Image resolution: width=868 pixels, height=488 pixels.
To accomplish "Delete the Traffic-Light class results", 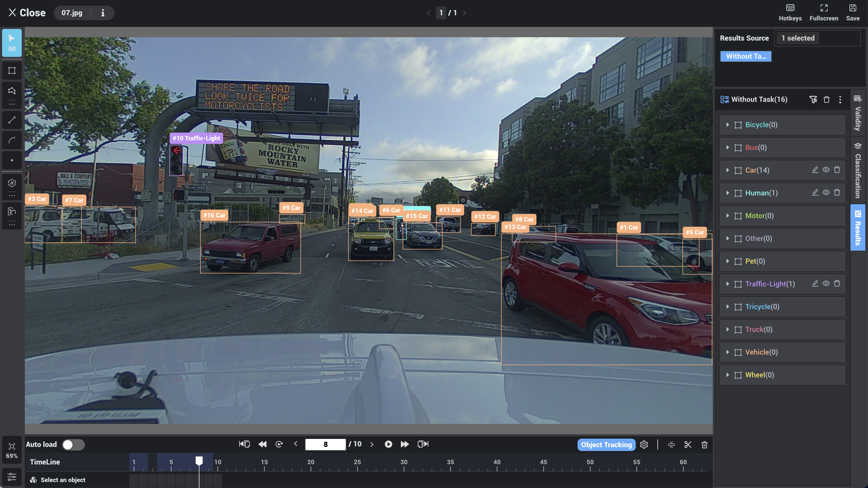I will (x=837, y=284).
